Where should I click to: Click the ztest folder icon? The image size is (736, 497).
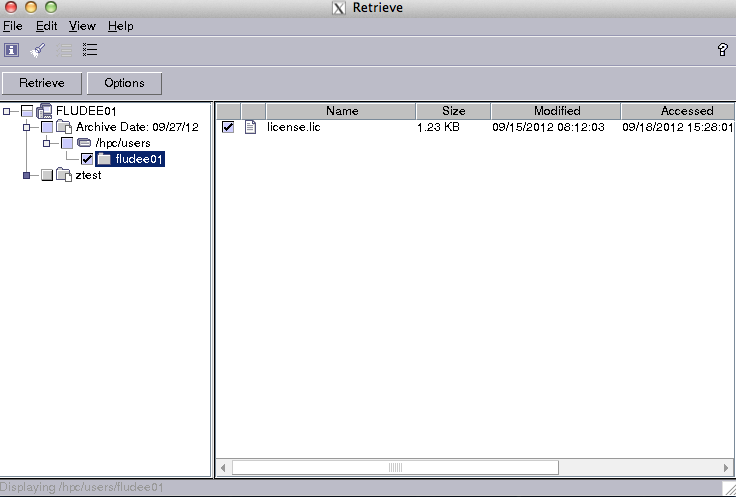pyautogui.click(x=64, y=175)
